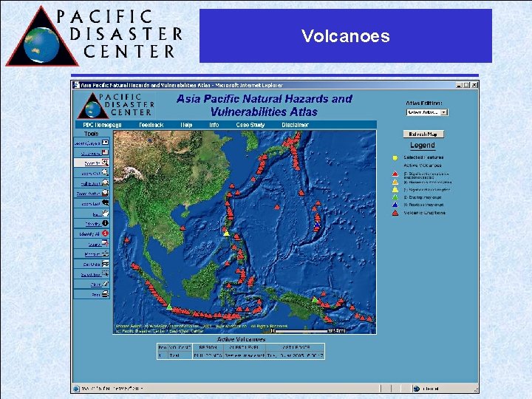Click the Measure label link
532x399 pixels.
point(92,254)
